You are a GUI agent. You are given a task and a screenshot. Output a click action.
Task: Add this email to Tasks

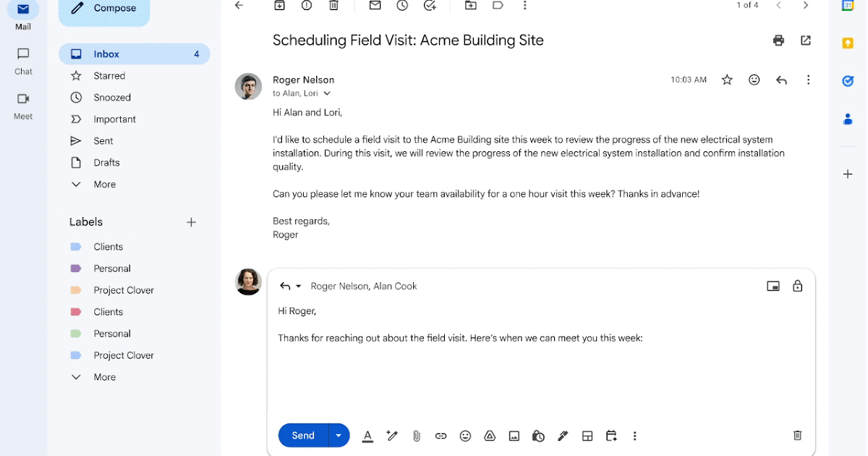[x=430, y=6]
